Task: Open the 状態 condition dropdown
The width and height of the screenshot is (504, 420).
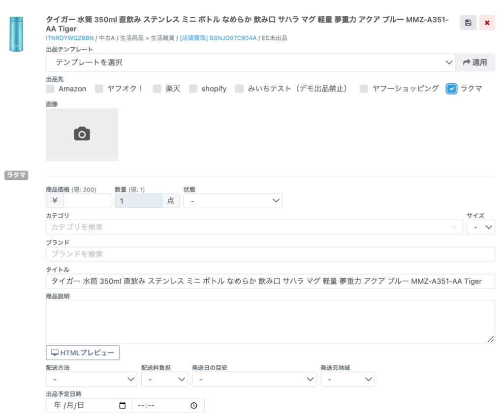Action: click(x=233, y=201)
